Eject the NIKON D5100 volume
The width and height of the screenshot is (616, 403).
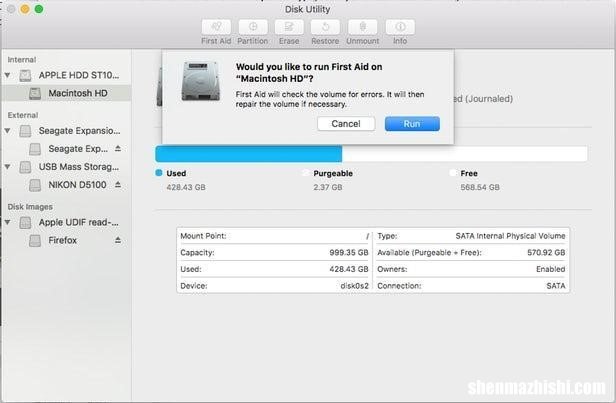click(118, 185)
